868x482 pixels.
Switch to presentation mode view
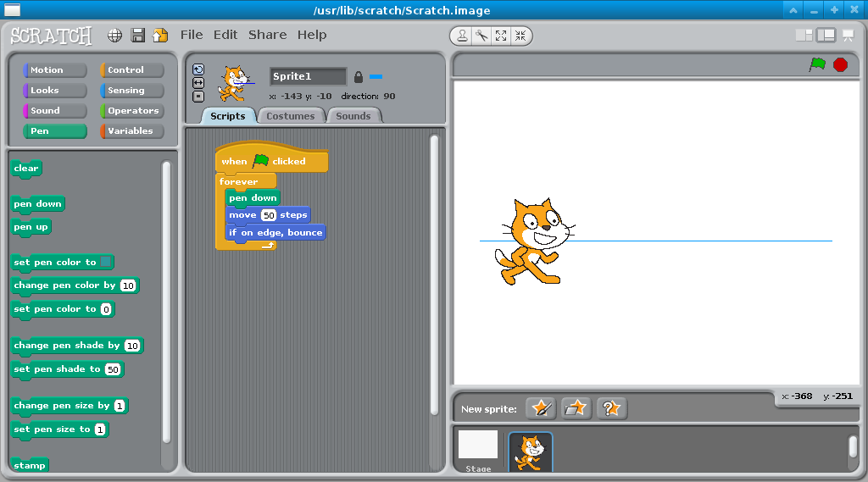847,35
